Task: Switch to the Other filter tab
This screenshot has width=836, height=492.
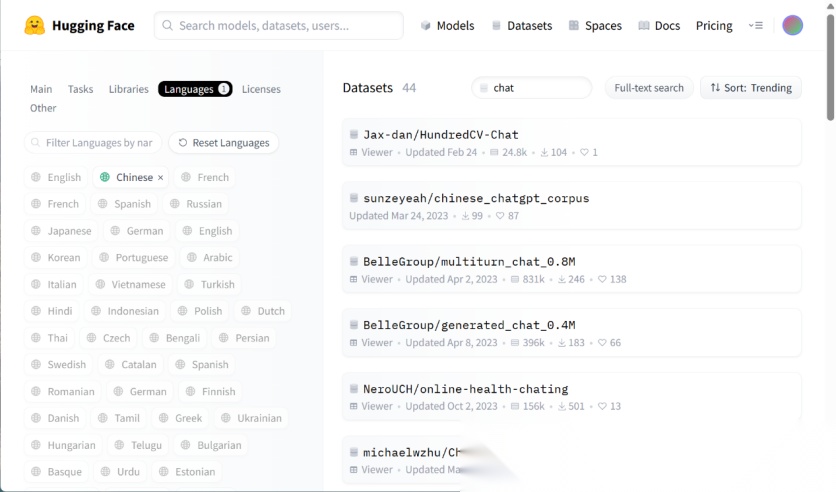Action: [43, 108]
